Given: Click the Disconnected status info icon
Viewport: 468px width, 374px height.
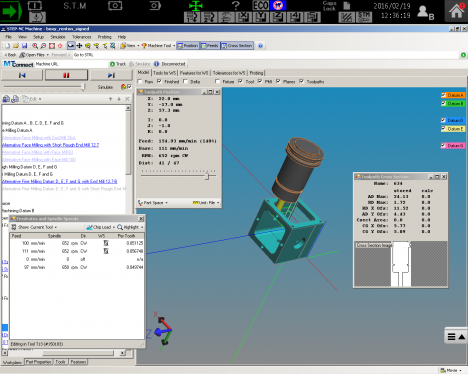Looking at the screenshot, I should point(156,64).
